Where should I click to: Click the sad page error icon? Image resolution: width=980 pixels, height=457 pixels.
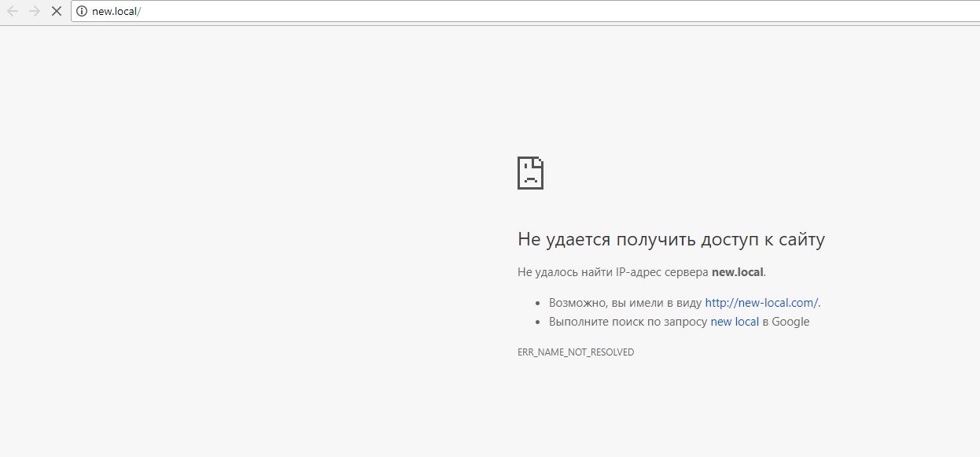(530, 173)
